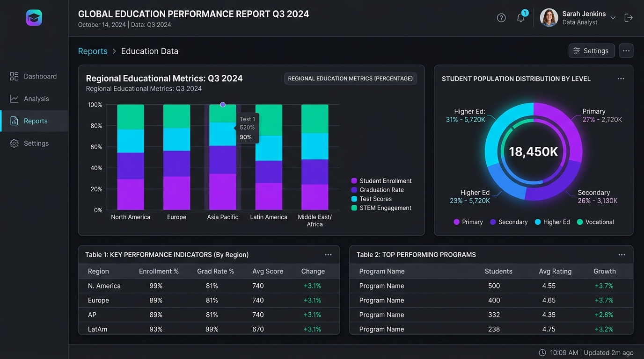Click the Middle East/Africa stacked bar

[315, 157]
